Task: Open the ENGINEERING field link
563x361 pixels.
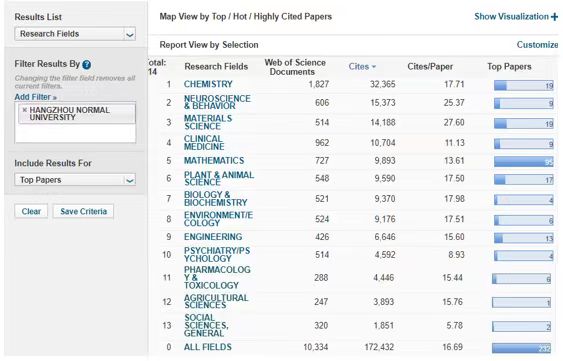Action: tap(213, 237)
